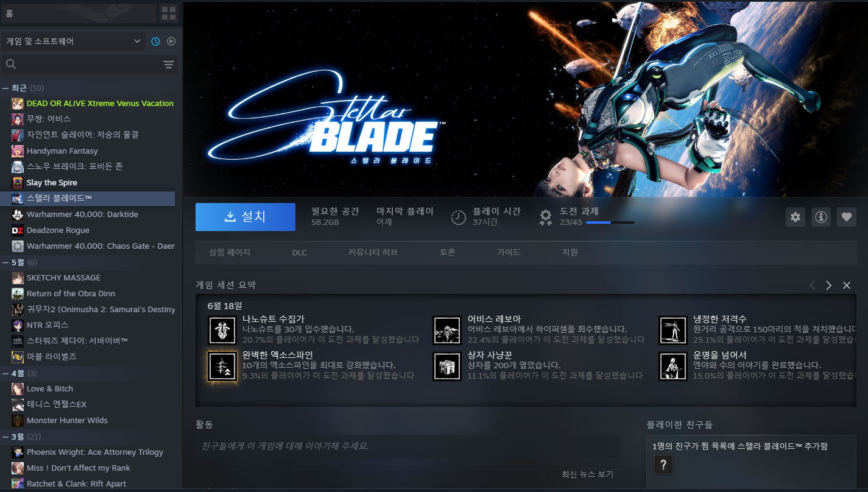This screenshot has width=868, height=492.
Task: Open the 지원 tab
Action: tap(570, 252)
